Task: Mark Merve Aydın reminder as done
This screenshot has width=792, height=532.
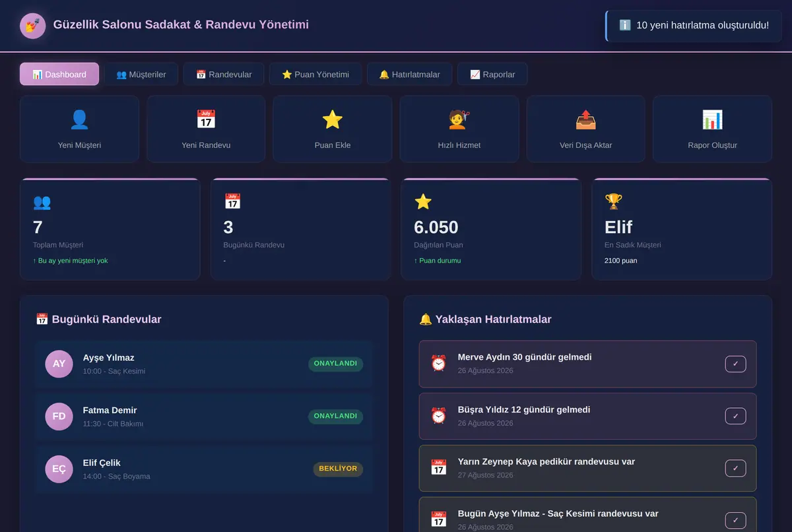Action: (x=736, y=364)
